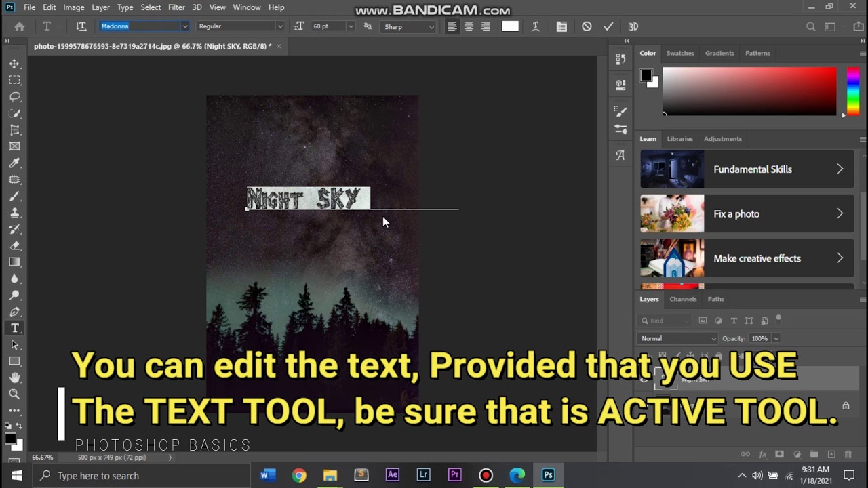Select the Path Selection arrow tool
This screenshot has height=488, width=868.
point(14,345)
